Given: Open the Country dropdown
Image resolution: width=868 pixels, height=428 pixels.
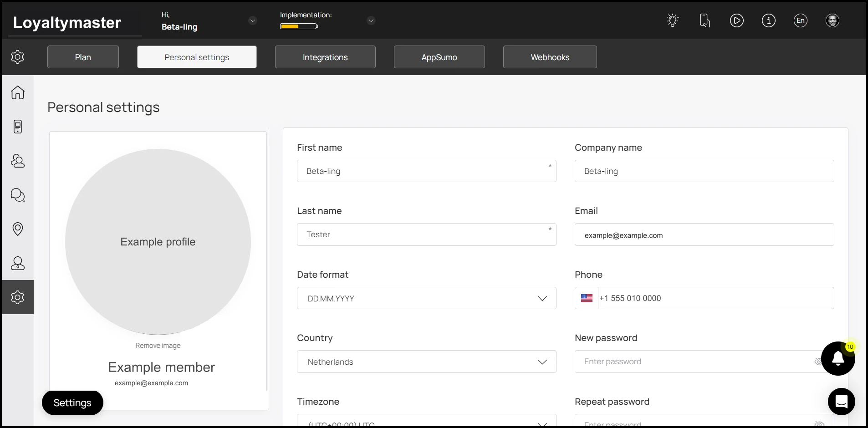Looking at the screenshot, I should [426, 362].
